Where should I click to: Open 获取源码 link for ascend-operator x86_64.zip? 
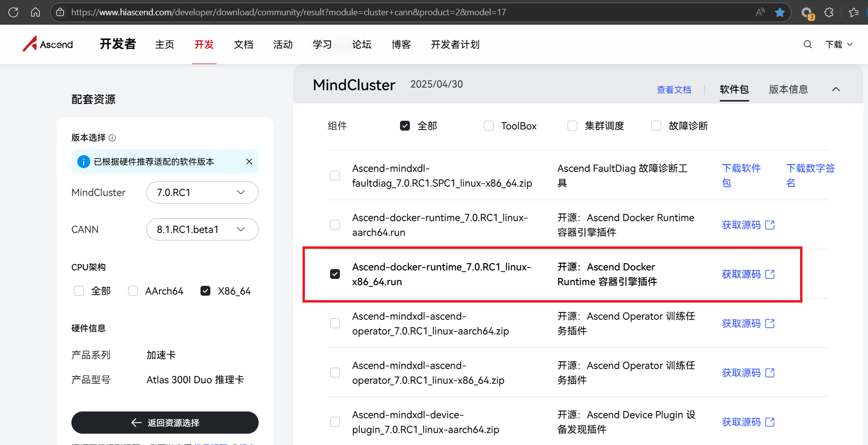tap(748, 373)
